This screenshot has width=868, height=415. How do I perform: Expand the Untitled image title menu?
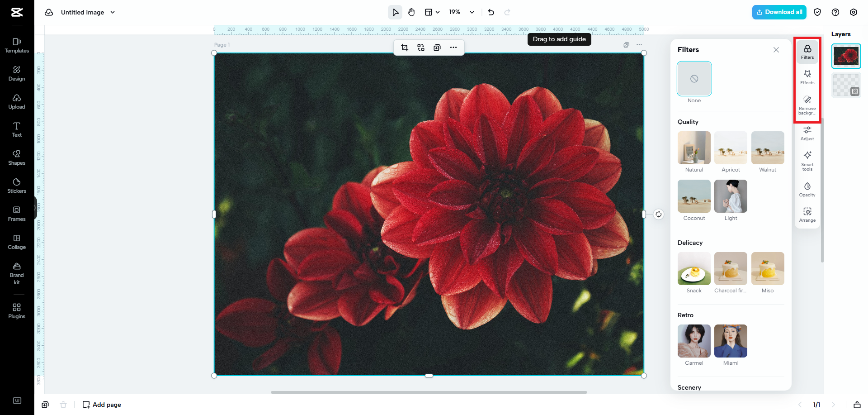click(113, 12)
